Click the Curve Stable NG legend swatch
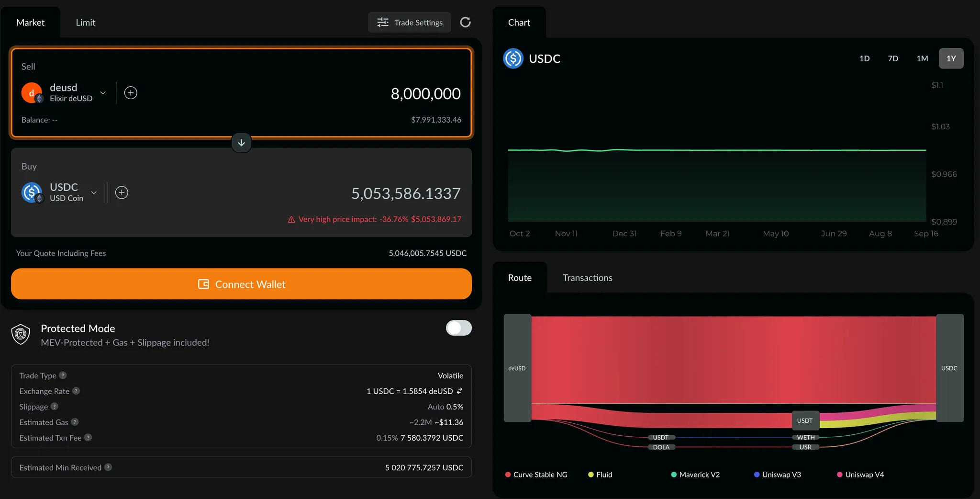Viewport: 980px width, 499px height. 508,475
